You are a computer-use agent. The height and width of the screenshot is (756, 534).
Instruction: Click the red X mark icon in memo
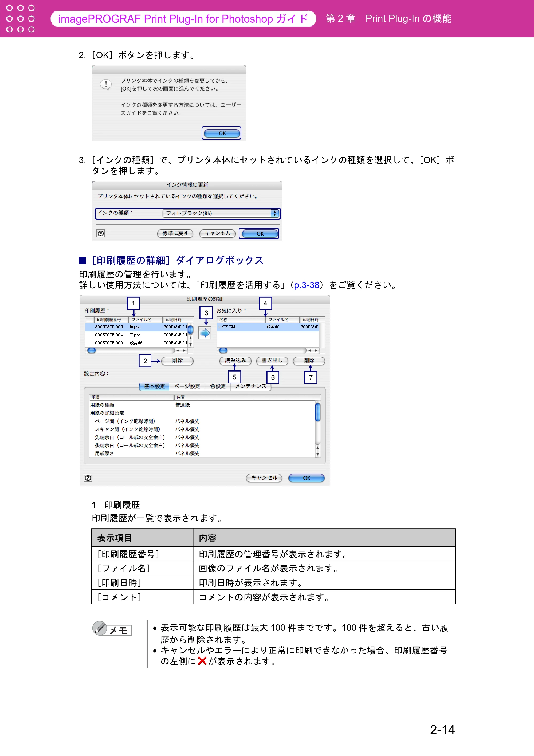(202, 661)
